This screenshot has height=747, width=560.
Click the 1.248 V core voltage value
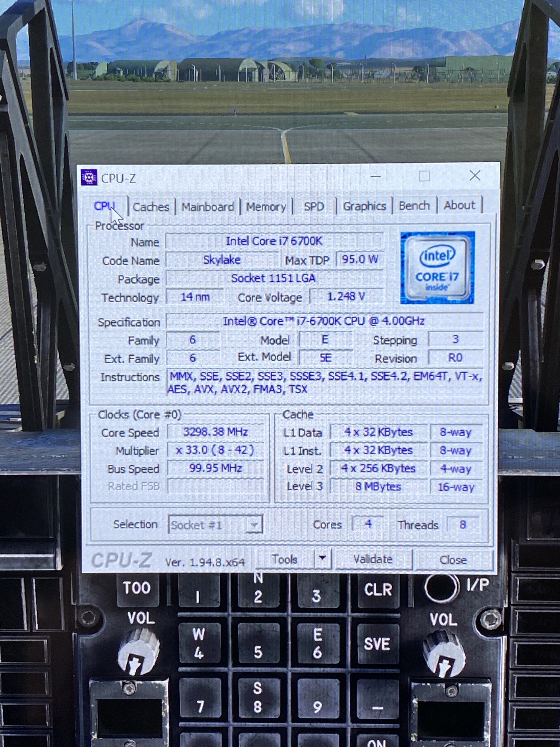(x=346, y=296)
